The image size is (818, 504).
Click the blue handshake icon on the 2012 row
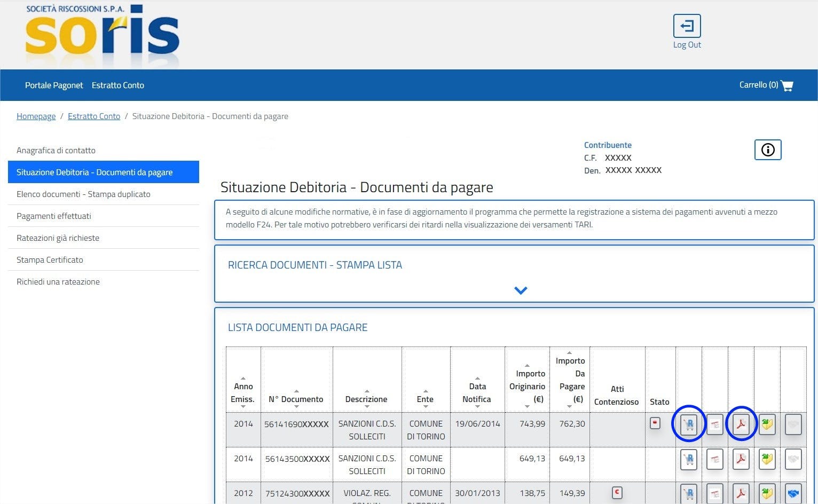793,493
